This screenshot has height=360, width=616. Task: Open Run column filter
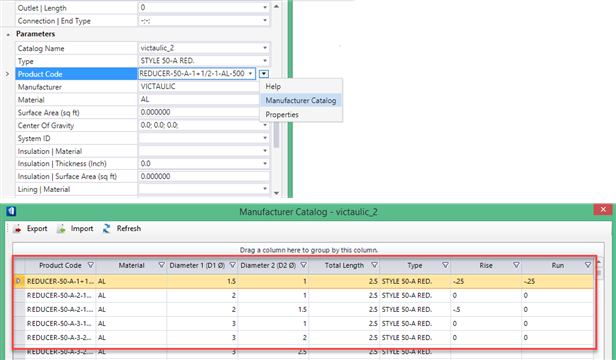pyautogui.click(x=588, y=265)
